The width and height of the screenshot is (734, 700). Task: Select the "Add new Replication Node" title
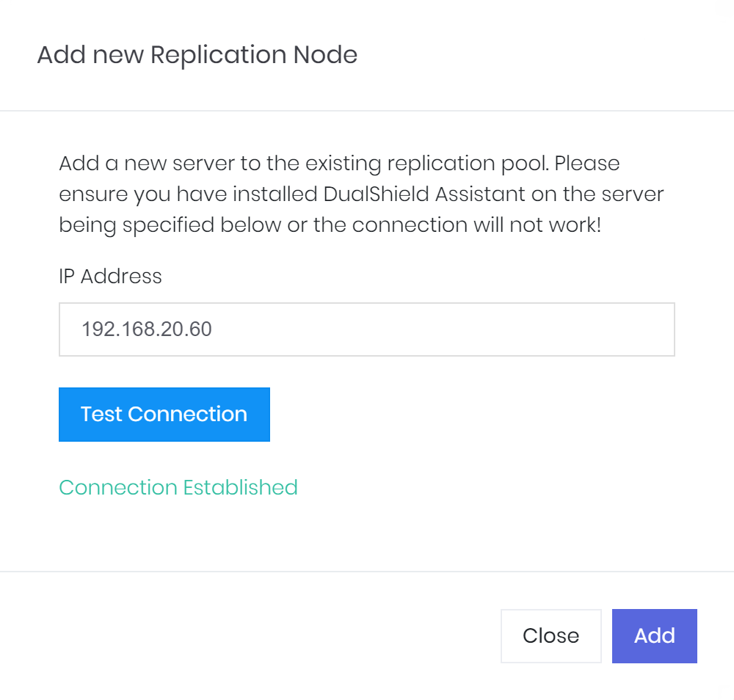coord(197,55)
